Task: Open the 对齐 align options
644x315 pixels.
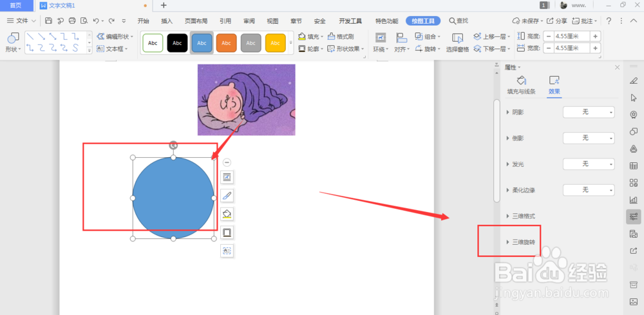Action: tap(402, 43)
